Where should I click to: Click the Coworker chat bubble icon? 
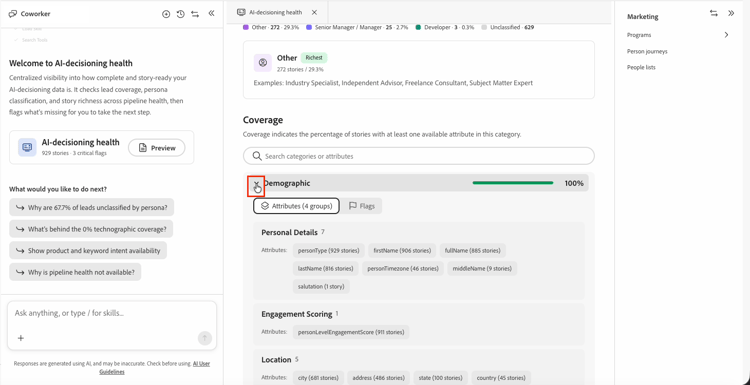[13, 14]
